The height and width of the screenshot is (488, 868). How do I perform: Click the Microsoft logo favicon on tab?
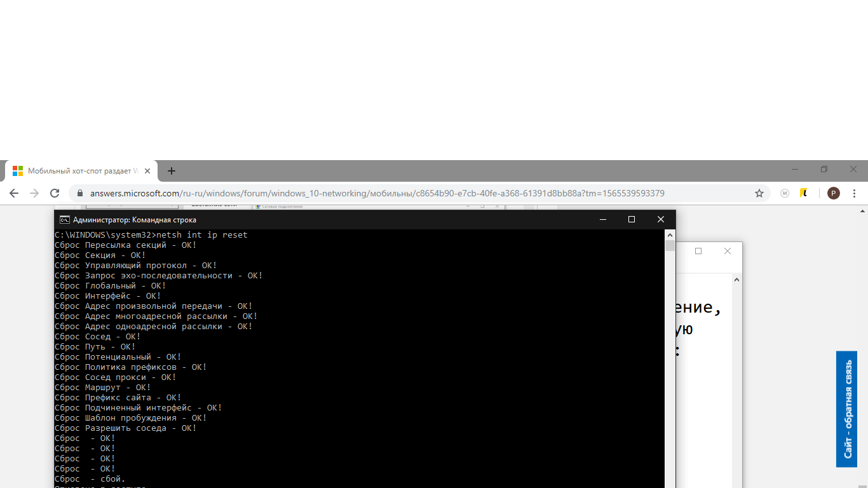[x=18, y=171]
